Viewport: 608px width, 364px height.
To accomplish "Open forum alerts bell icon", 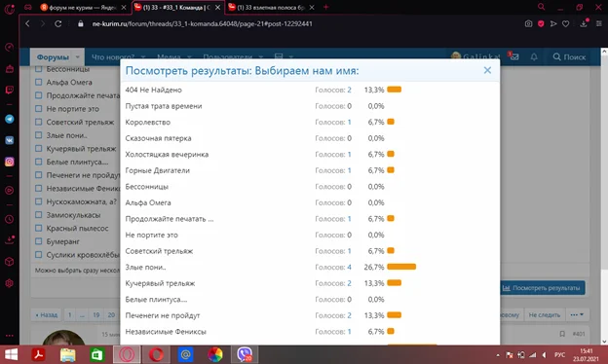I will point(534,56).
